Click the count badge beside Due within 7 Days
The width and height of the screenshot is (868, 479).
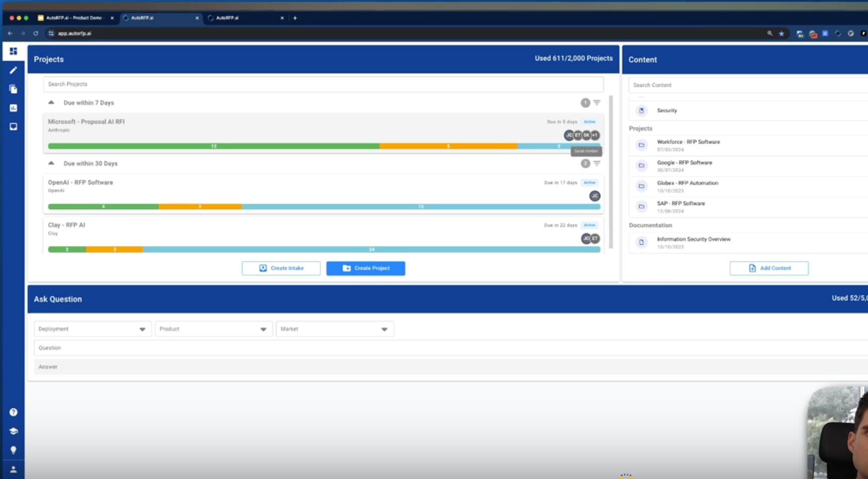[x=585, y=103]
